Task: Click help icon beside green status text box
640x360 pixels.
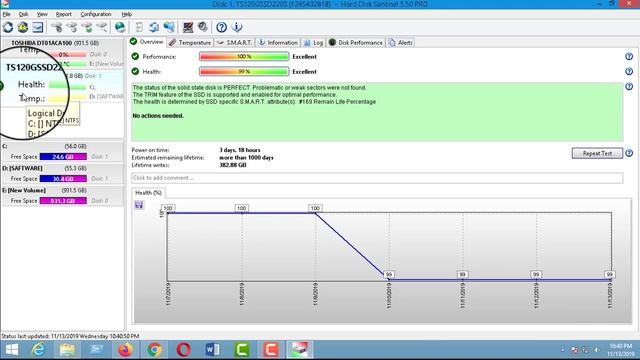Action: (629, 87)
